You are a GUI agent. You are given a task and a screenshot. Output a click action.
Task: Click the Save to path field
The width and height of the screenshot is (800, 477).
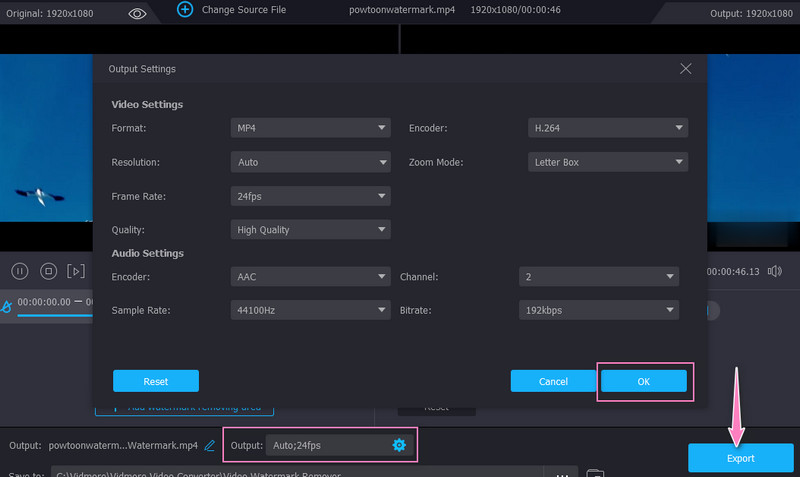[x=300, y=474]
